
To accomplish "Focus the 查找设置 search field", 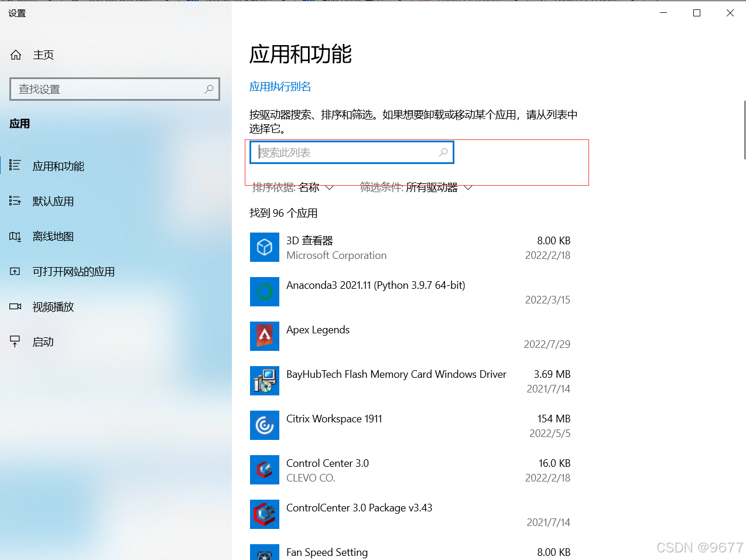I will pyautogui.click(x=115, y=89).
